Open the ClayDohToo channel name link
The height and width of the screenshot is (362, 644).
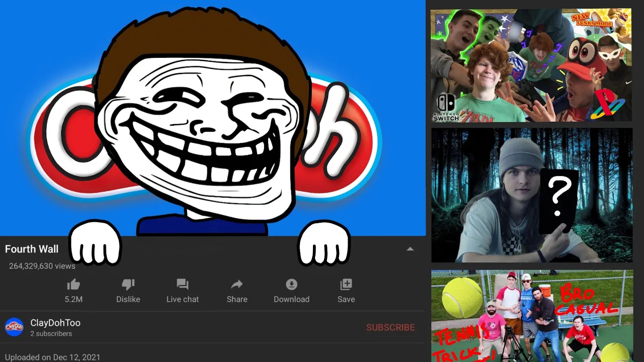(x=55, y=323)
